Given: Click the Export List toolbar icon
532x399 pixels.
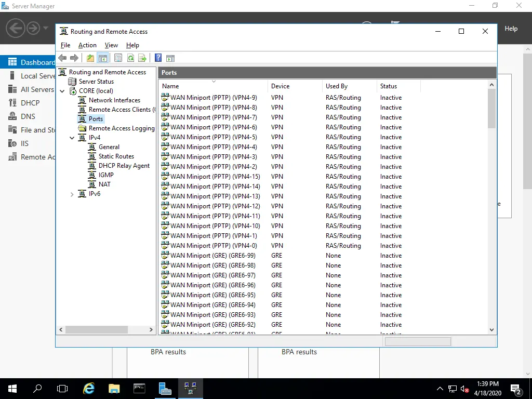Looking at the screenshot, I should [142, 58].
